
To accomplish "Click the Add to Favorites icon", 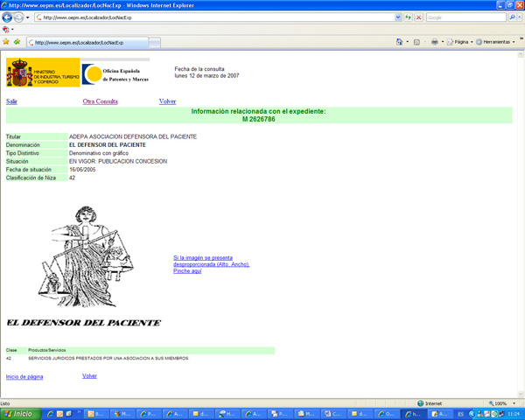I will coord(17,42).
